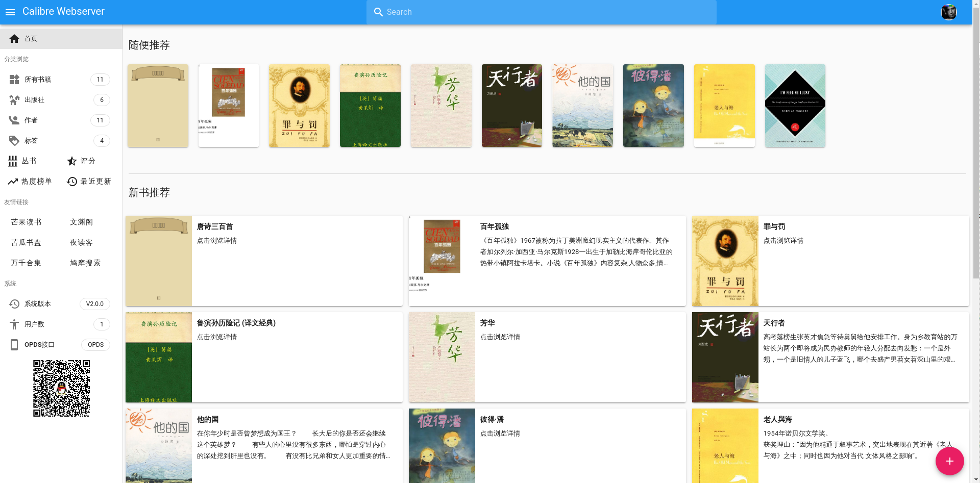Click the 标签 (Tags) tag icon
Screen dimensions: 980x483
(x=14, y=140)
